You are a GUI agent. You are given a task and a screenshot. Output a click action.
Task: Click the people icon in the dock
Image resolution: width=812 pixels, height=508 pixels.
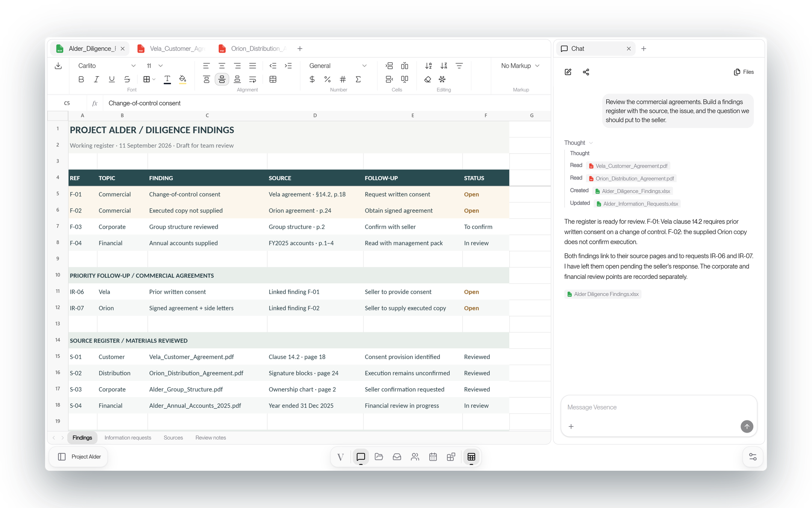(x=415, y=457)
